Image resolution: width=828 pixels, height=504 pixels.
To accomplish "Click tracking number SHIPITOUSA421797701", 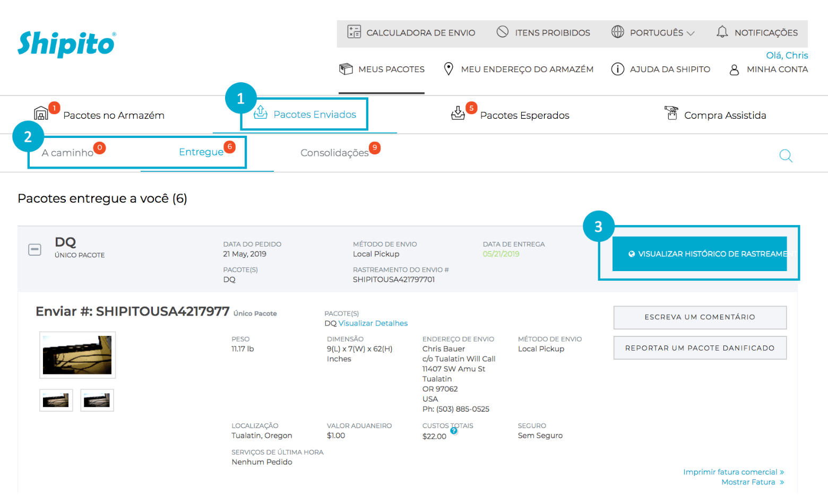I will click(x=394, y=280).
